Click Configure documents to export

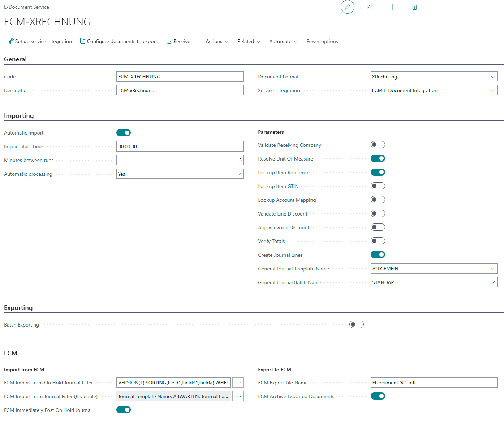[119, 41]
